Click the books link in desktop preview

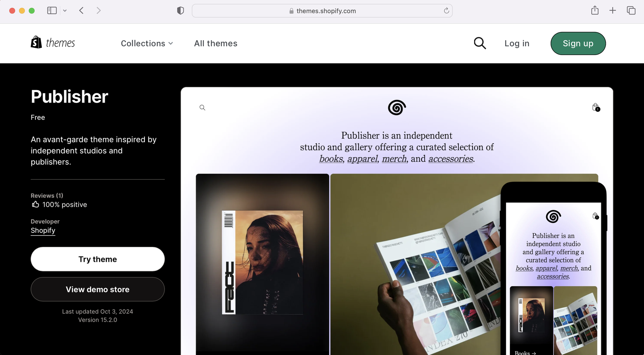pos(331,159)
